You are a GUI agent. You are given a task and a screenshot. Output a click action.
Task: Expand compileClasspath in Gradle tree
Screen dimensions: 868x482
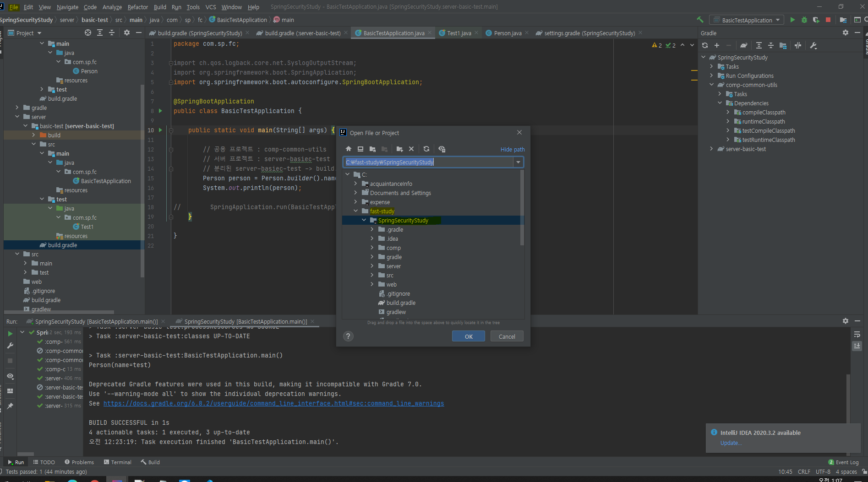click(x=728, y=112)
